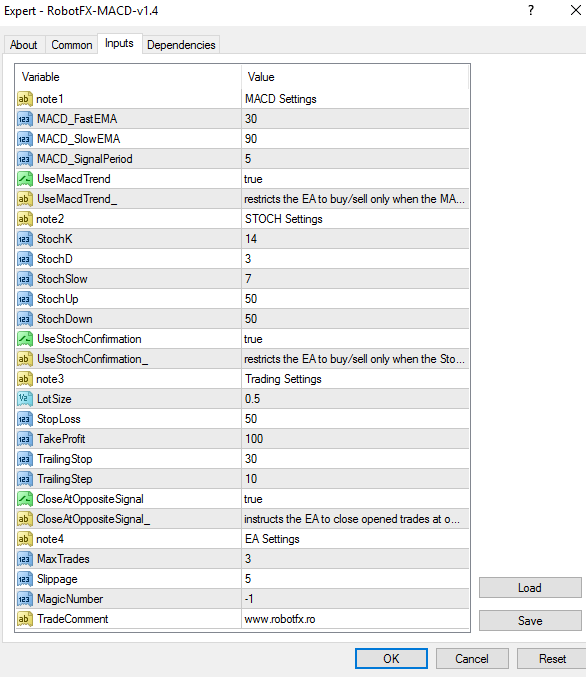
Task: Click the integer icon next to TrailingStep
Action: 25,479
